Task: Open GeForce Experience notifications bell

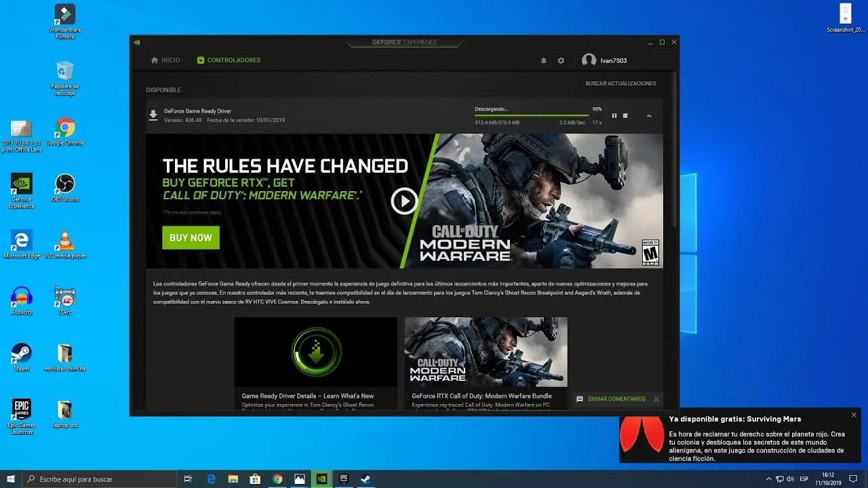Action: click(543, 60)
